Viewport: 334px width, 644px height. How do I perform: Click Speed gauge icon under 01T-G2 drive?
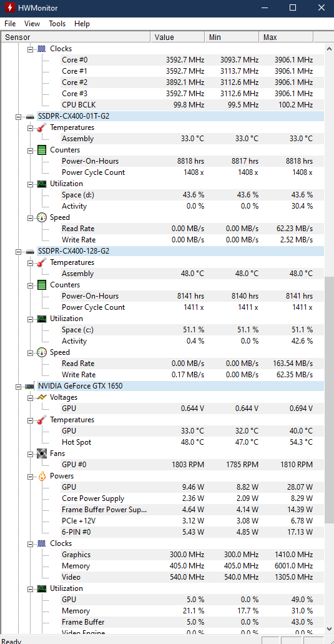(x=42, y=217)
